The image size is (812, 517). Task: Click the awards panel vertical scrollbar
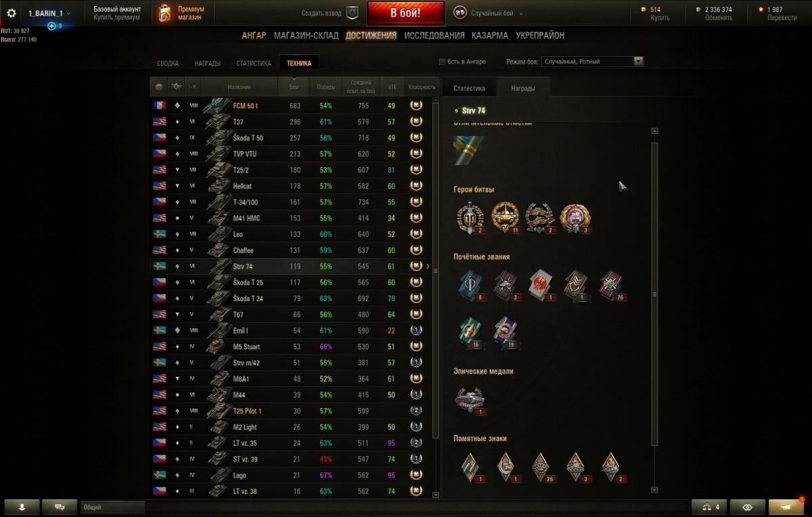click(654, 294)
